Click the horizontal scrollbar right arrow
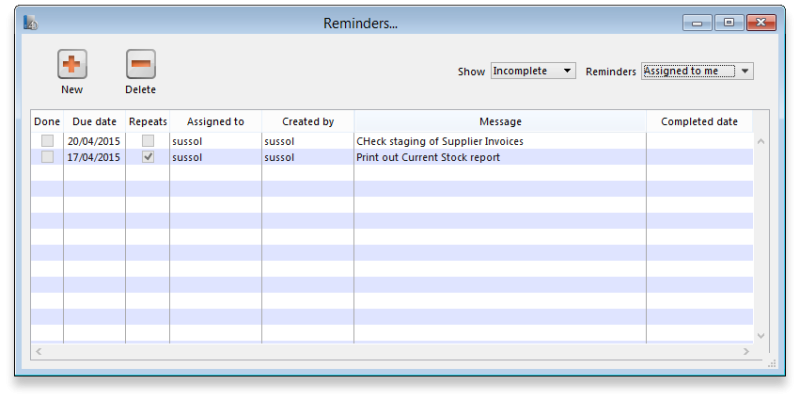800x400 pixels. pyautogui.click(x=745, y=351)
